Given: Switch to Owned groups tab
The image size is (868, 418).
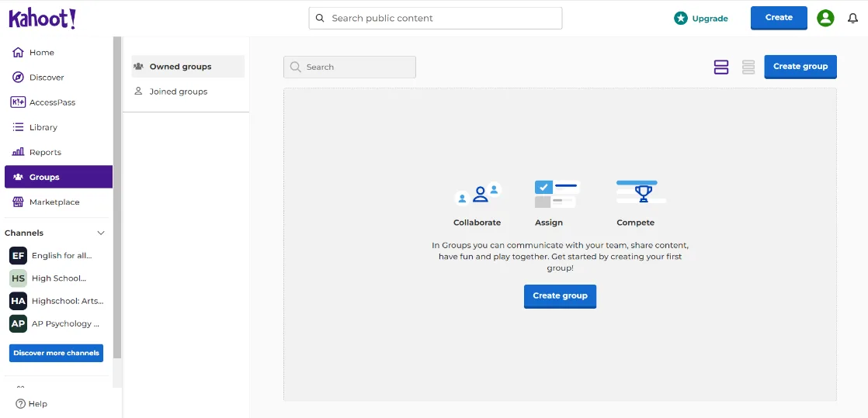Looking at the screenshot, I should tap(188, 67).
